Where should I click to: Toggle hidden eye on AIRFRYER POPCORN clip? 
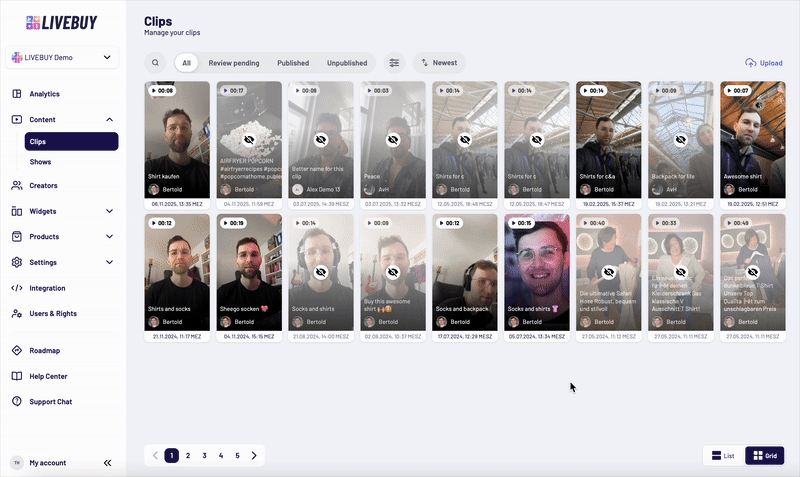tap(249, 139)
